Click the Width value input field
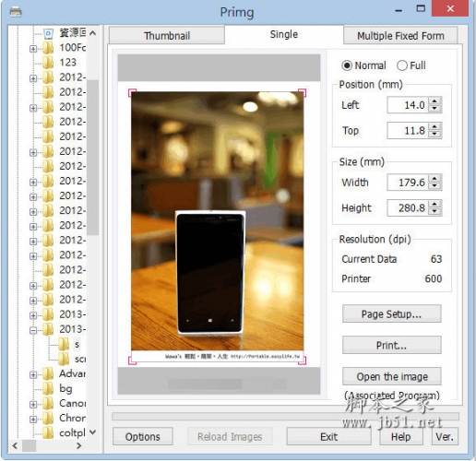The height and width of the screenshot is (461, 476). coord(407,183)
